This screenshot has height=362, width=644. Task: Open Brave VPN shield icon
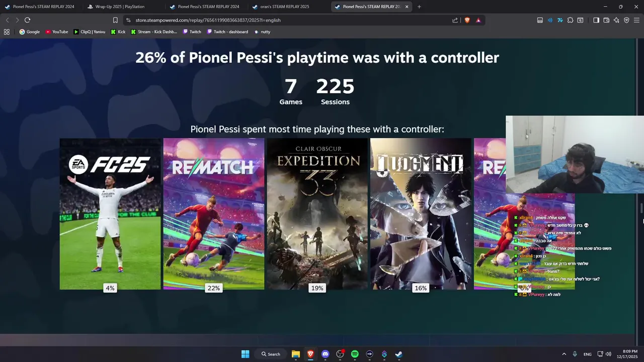point(626,20)
